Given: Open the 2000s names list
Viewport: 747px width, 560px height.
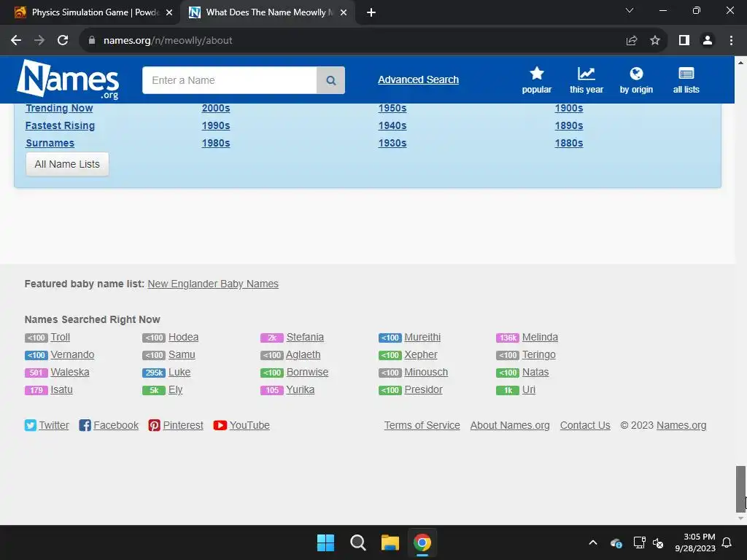Looking at the screenshot, I should coord(216,108).
